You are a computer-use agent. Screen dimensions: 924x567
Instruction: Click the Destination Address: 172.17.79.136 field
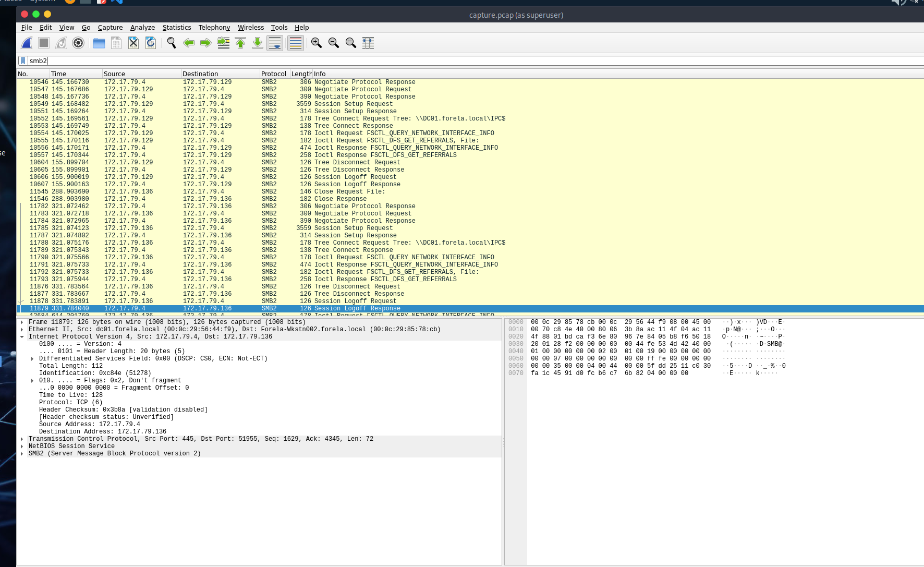(x=103, y=431)
